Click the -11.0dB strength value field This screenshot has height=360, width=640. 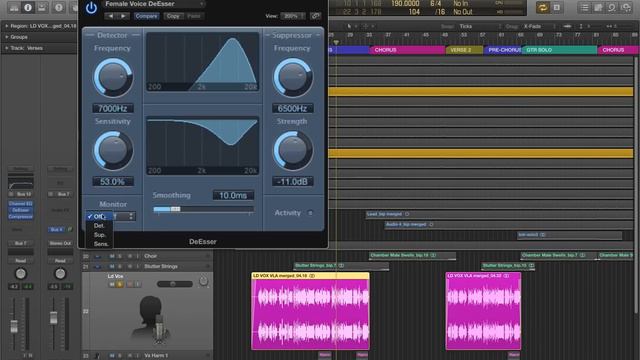coord(293,182)
